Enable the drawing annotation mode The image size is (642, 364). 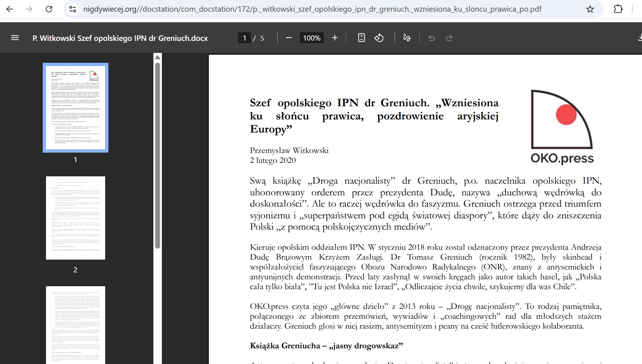point(408,38)
